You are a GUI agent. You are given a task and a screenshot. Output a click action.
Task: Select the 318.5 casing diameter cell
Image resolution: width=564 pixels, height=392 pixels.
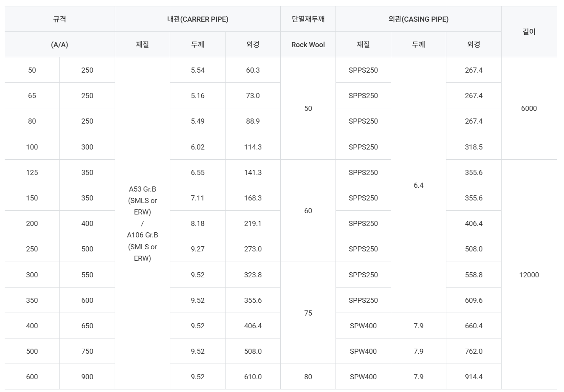point(474,147)
